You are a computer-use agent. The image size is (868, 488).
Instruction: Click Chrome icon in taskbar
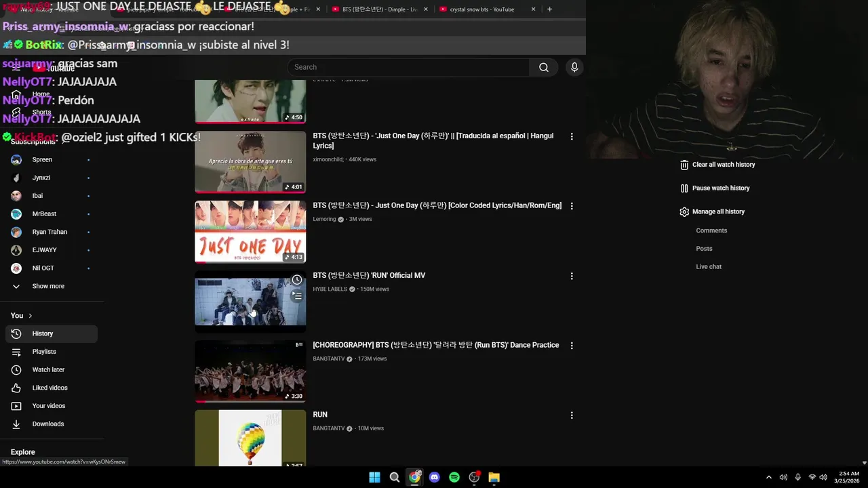point(414,477)
